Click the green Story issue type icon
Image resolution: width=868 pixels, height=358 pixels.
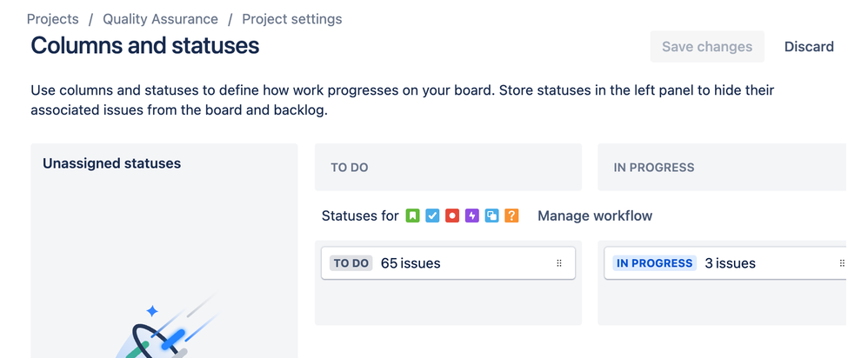pos(413,215)
